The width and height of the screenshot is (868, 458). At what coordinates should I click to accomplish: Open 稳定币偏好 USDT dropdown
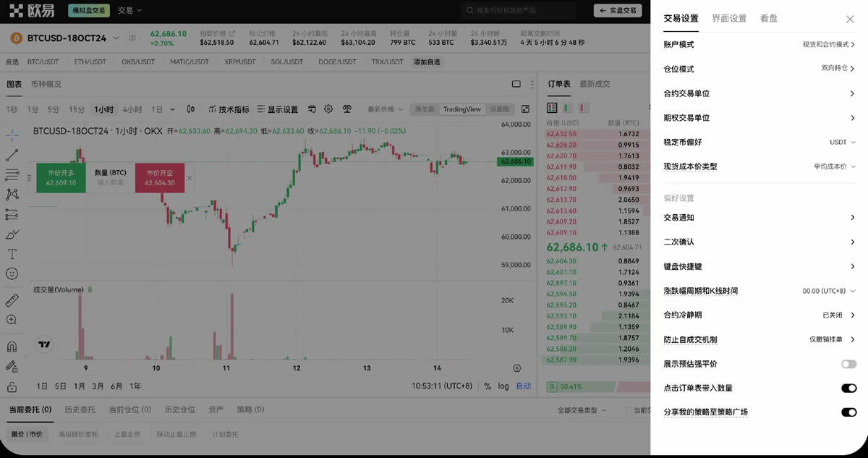[843, 143]
